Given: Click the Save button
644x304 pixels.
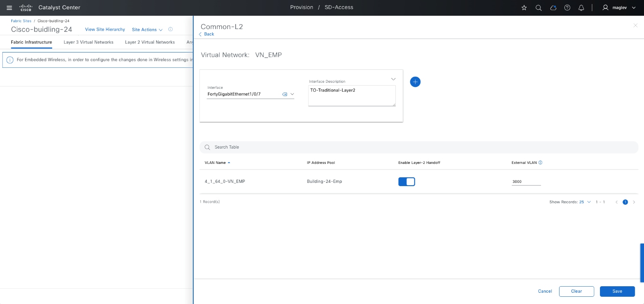Looking at the screenshot, I should pos(617,291).
